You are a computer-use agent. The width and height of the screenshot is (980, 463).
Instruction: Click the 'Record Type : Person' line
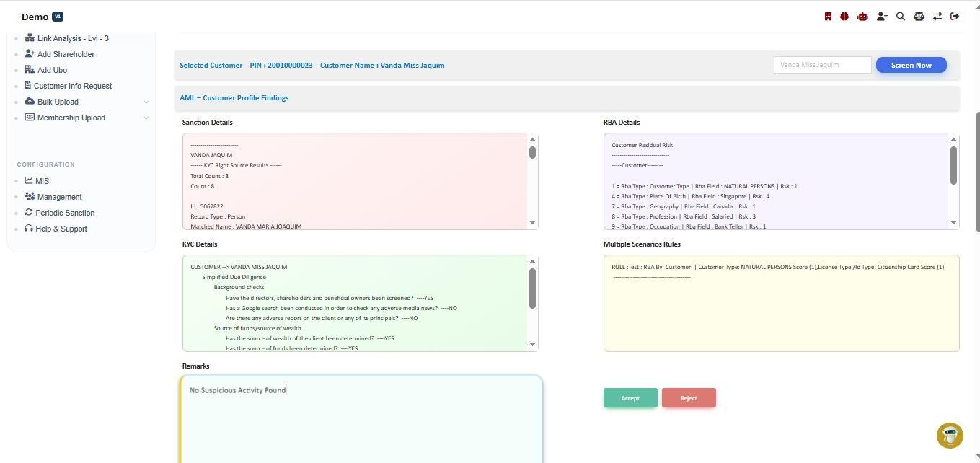[218, 216]
